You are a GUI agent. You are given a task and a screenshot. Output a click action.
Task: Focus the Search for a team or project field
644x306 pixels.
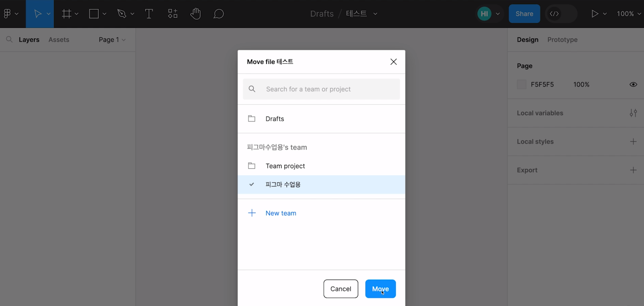point(321,89)
